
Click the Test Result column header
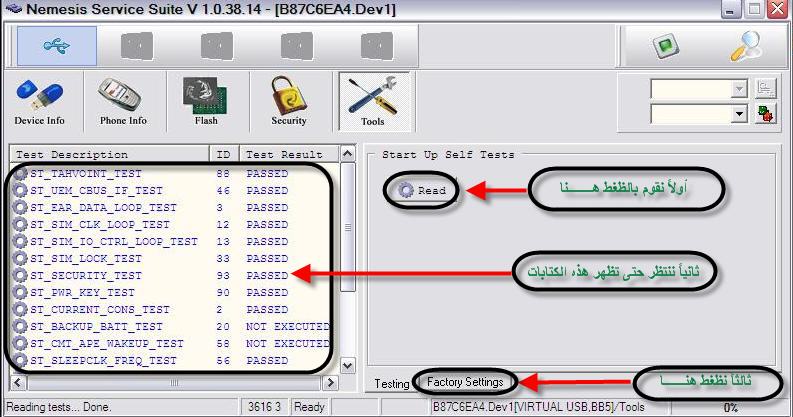(289, 154)
